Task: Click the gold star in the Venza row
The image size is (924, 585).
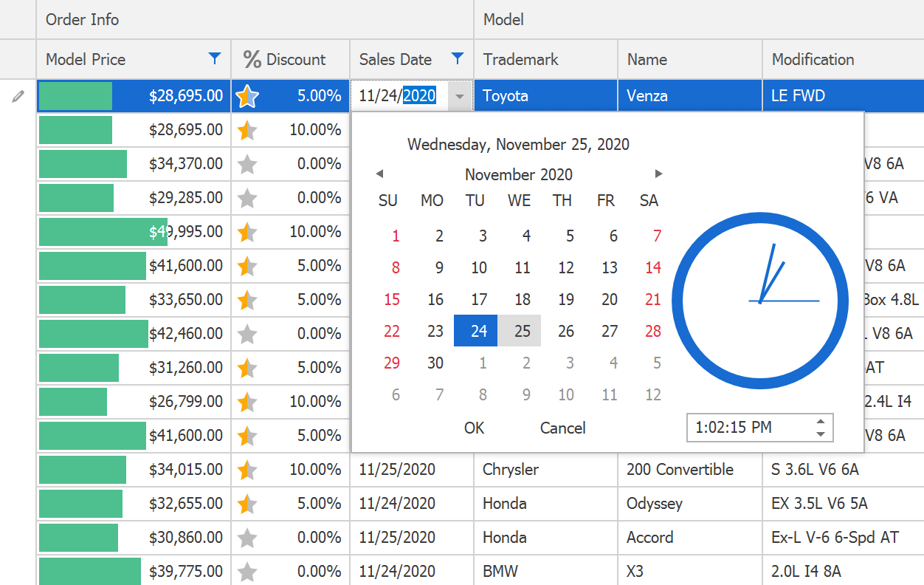Action: click(248, 96)
